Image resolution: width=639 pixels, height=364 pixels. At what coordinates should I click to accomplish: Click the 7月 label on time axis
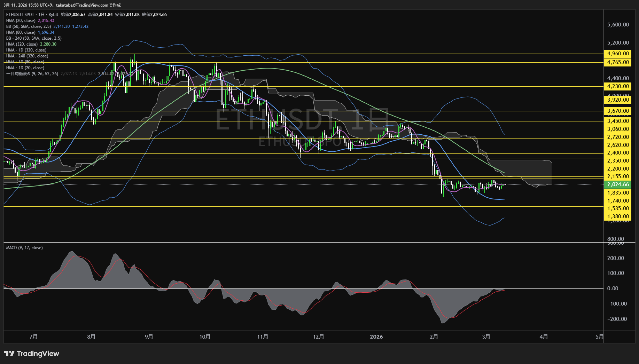tap(33, 337)
